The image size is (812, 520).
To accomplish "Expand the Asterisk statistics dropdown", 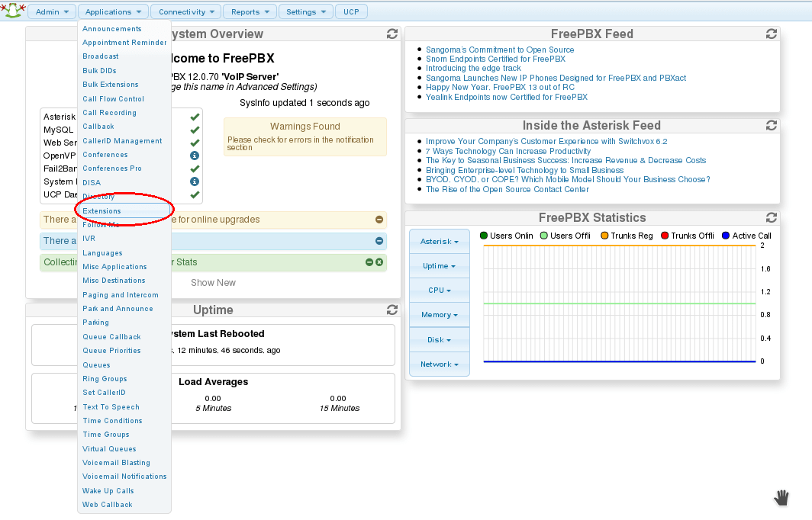I will pyautogui.click(x=439, y=242).
